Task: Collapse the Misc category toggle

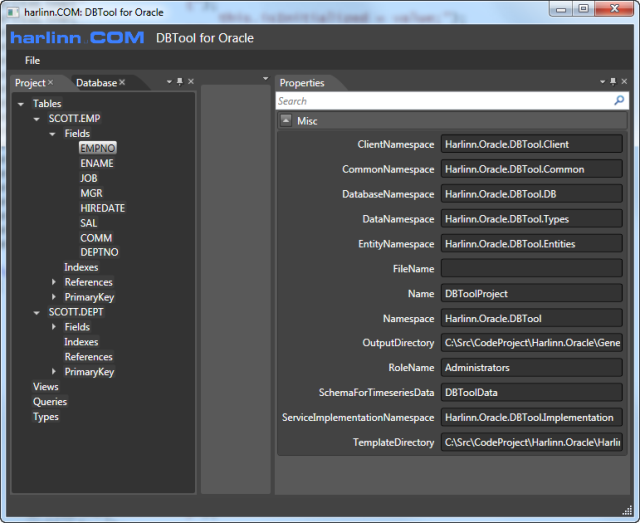Action: point(286,120)
